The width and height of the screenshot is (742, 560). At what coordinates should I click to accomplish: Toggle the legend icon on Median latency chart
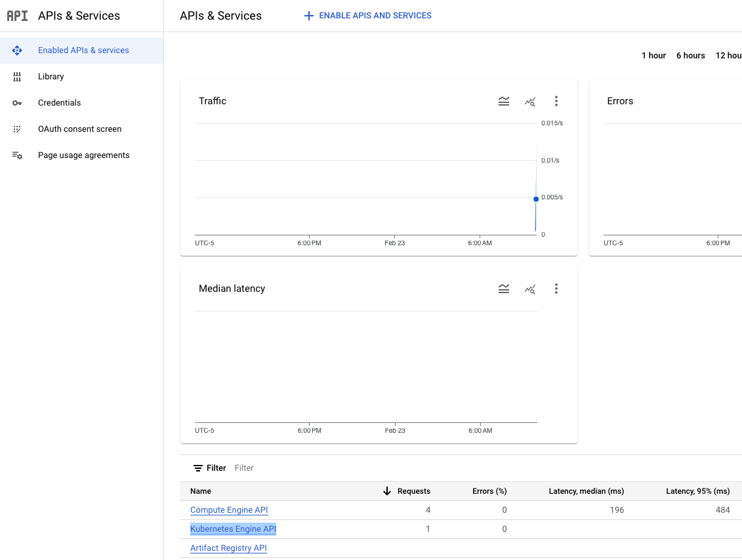pos(504,289)
